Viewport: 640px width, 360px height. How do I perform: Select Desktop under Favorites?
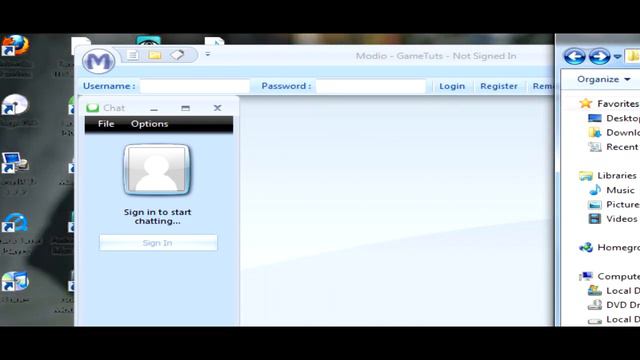tap(613, 118)
